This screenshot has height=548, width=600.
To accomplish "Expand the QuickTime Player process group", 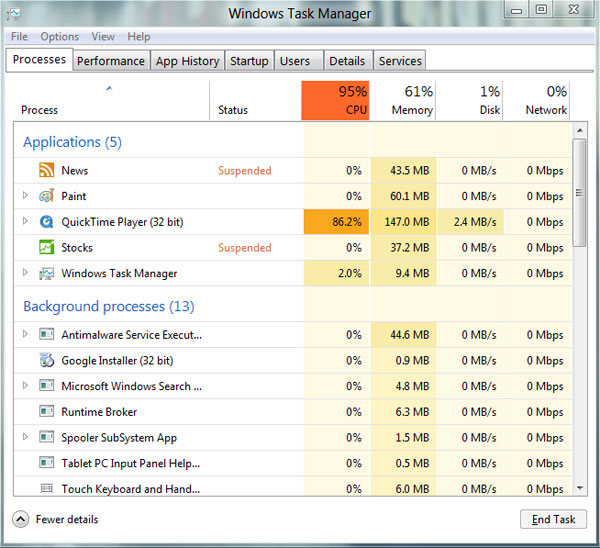I will (x=25, y=222).
